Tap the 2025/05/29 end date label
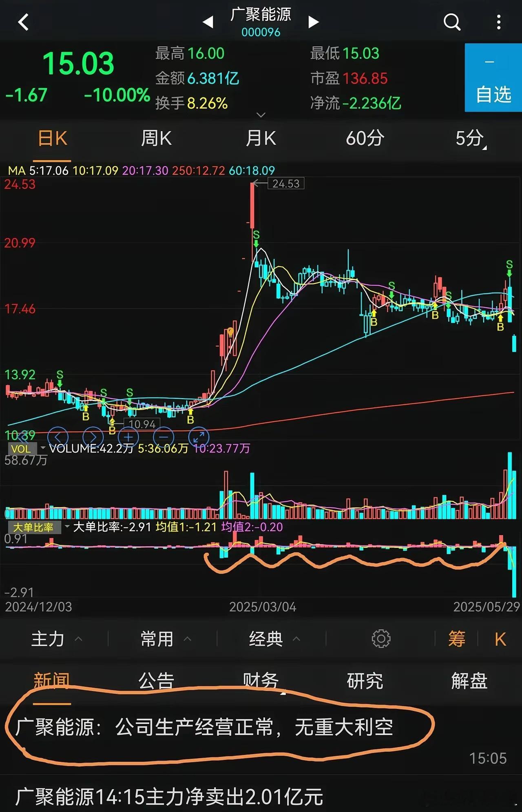The image size is (522, 812). (x=487, y=607)
